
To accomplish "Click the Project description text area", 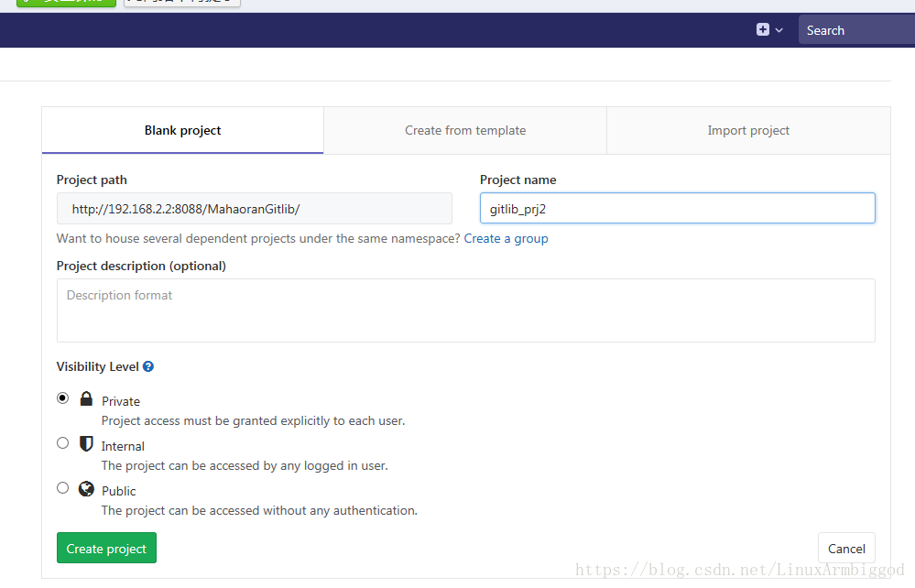I will pos(465,310).
